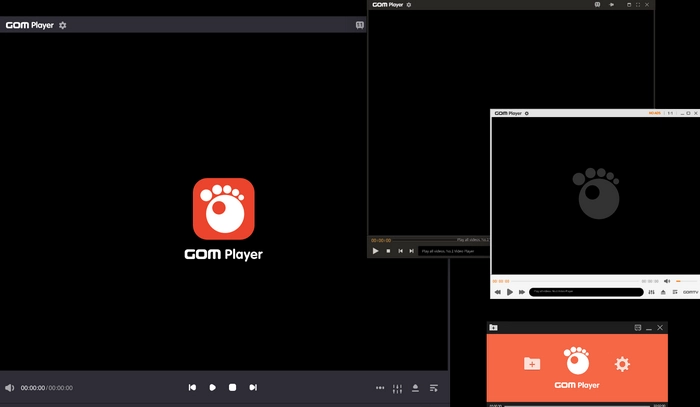Image resolution: width=700 pixels, height=407 pixels.
Task: Minimize the orange mini player
Action: pos(649,328)
